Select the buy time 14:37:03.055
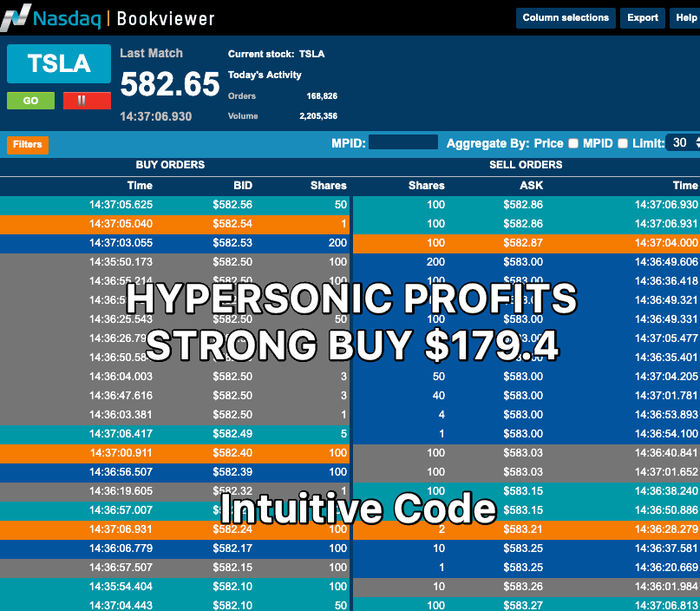Image resolution: width=700 pixels, height=611 pixels. pyautogui.click(x=121, y=243)
